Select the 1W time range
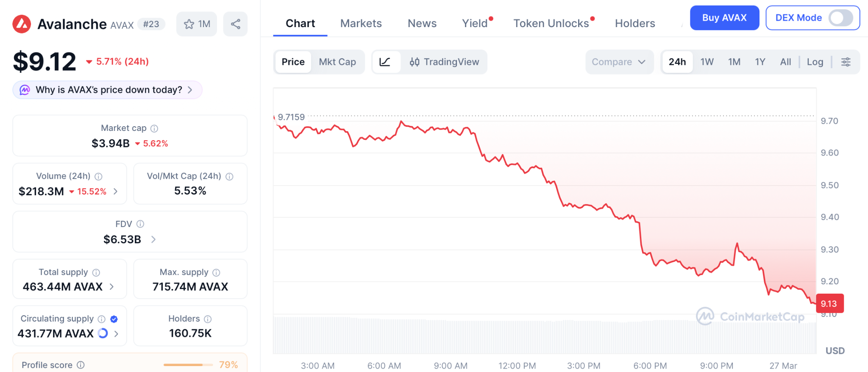Image resolution: width=868 pixels, height=372 pixels. pos(707,62)
